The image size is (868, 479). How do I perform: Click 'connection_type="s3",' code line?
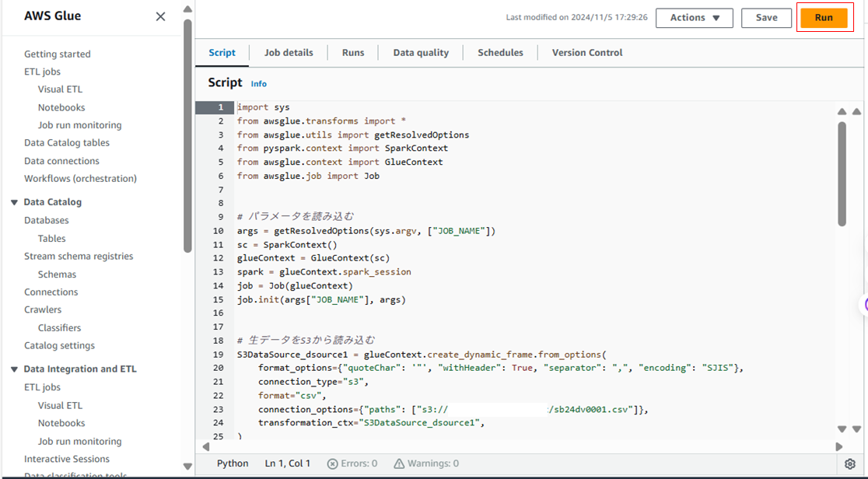[313, 382]
